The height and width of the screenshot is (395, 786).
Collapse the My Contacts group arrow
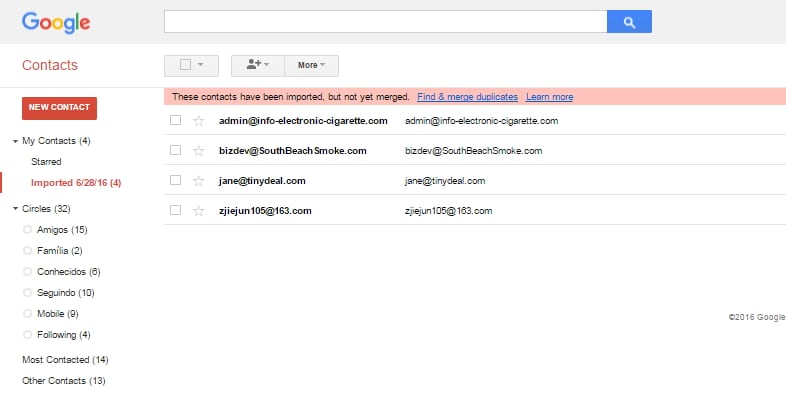(15, 141)
